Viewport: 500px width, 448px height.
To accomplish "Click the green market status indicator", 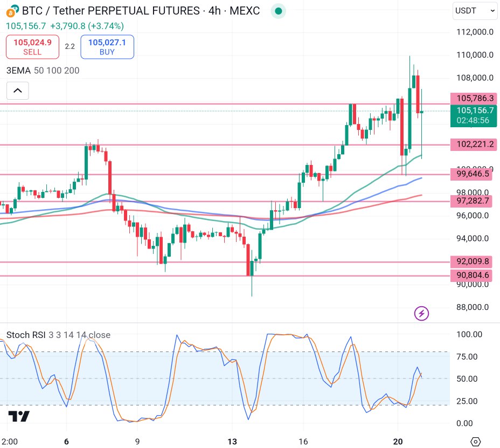I will [x=278, y=11].
